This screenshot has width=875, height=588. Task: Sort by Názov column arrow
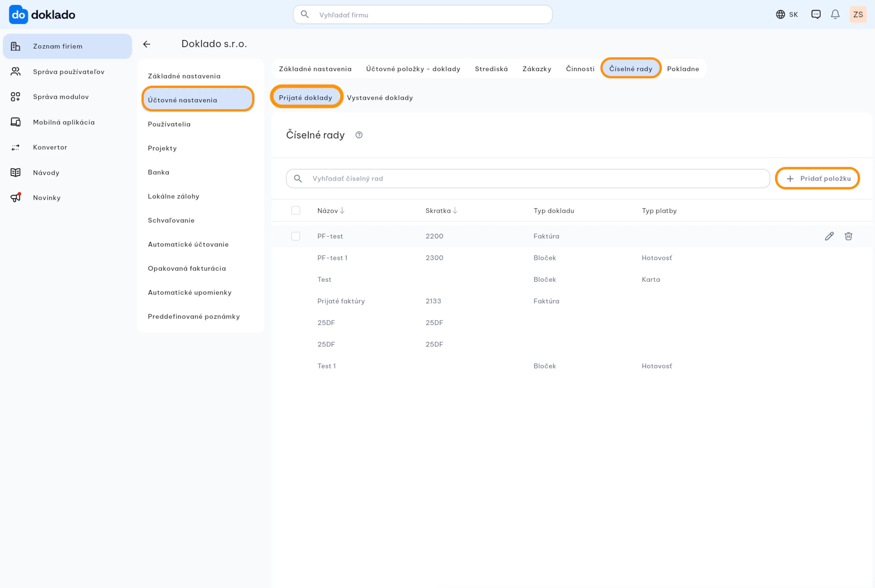(342, 211)
